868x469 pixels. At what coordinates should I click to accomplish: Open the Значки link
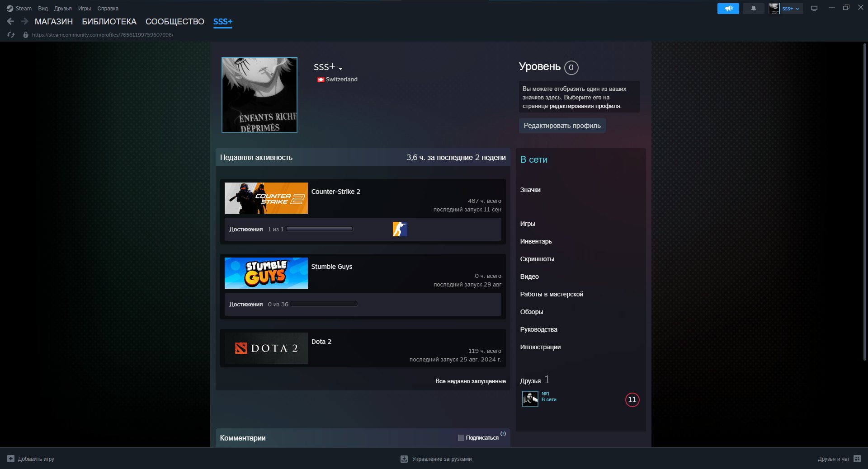pos(530,190)
